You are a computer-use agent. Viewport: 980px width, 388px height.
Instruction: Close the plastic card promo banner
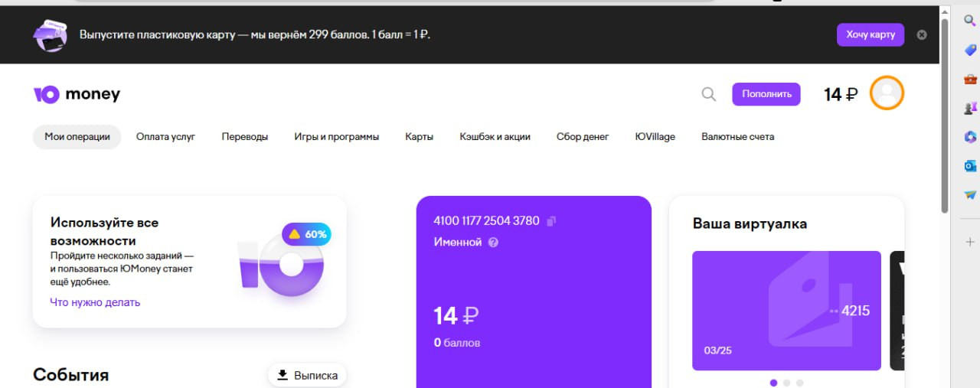coord(922,34)
